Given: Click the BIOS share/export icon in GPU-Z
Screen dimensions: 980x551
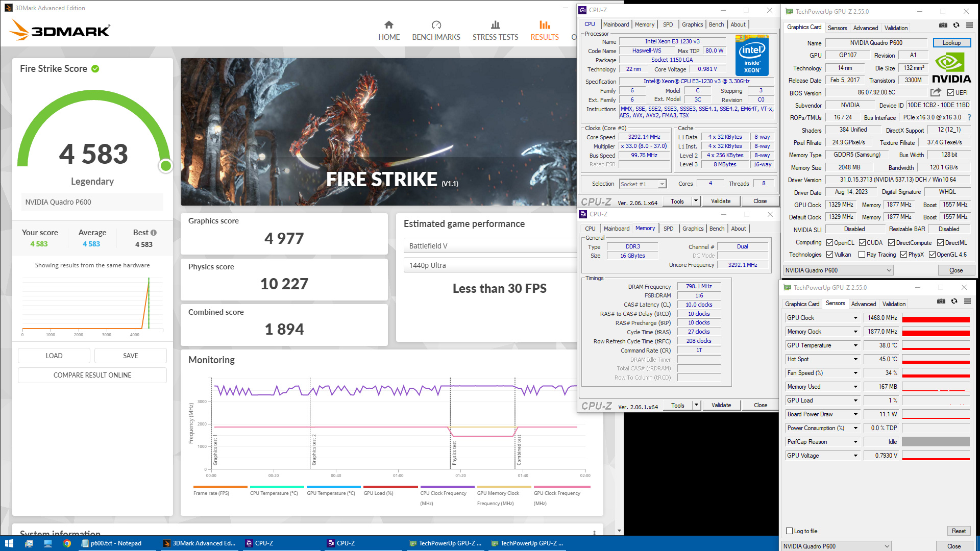Looking at the screenshot, I should pos(936,92).
